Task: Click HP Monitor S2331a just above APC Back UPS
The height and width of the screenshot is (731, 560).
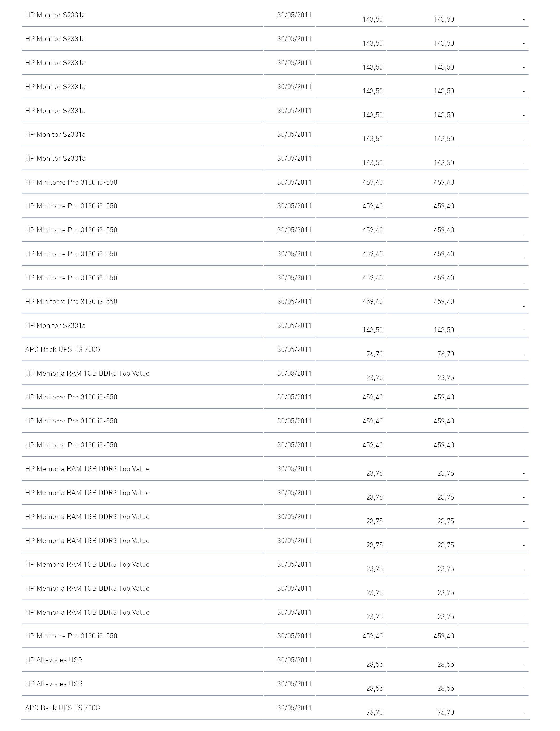Action: point(55,325)
